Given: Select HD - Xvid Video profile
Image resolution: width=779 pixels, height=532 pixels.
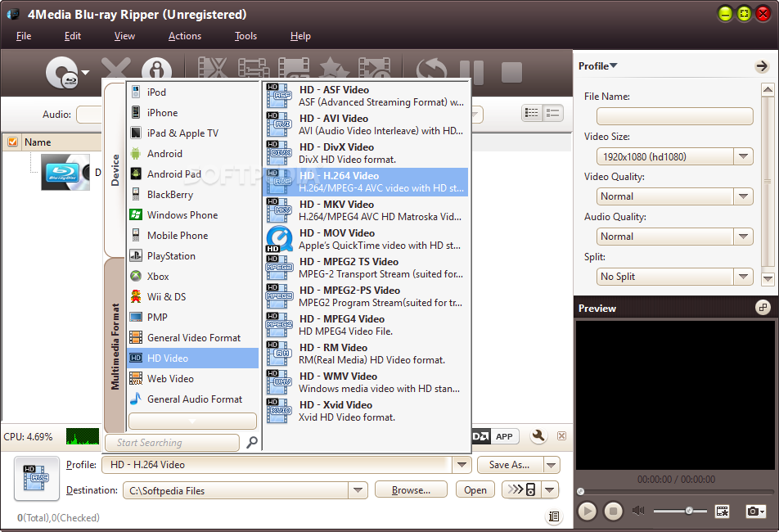Looking at the screenshot, I should pos(366,411).
